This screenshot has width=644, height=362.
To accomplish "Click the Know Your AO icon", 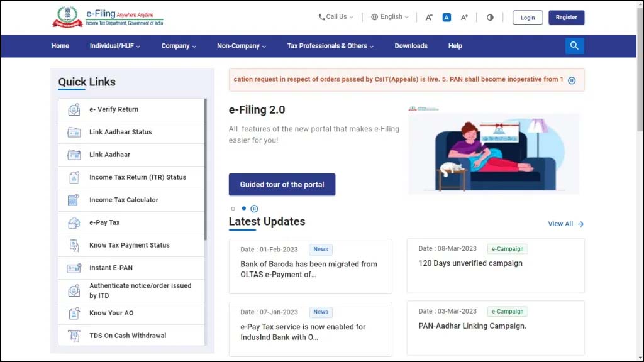I will (74, 313).
